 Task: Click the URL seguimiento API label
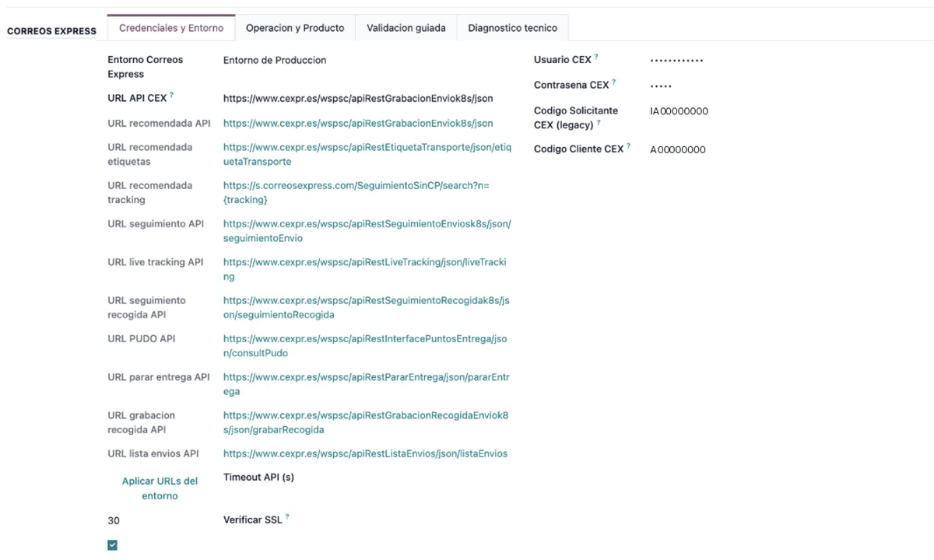point(156,223)
